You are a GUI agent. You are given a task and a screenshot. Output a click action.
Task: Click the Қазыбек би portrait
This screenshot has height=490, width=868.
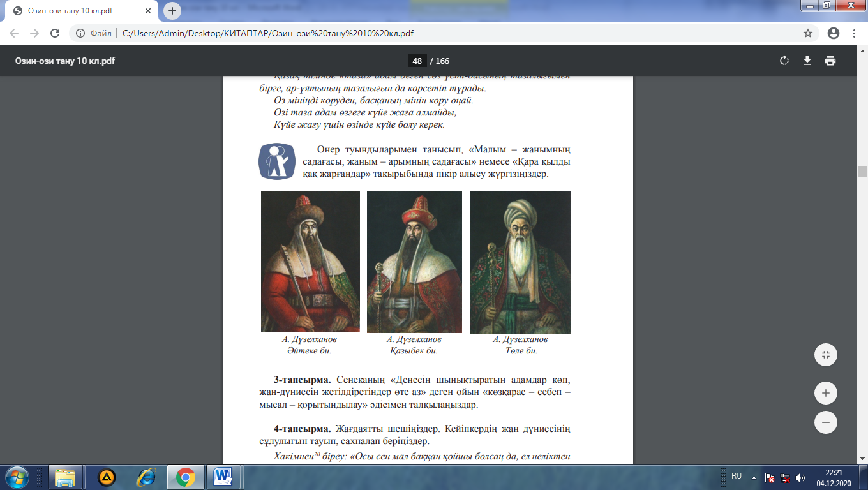click(414, 262)
